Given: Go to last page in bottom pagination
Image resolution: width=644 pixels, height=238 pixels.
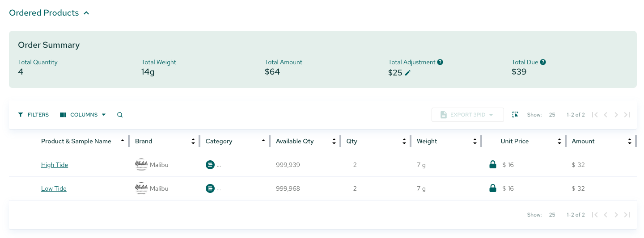Looking at the screenshot, I should coord(627,215).
